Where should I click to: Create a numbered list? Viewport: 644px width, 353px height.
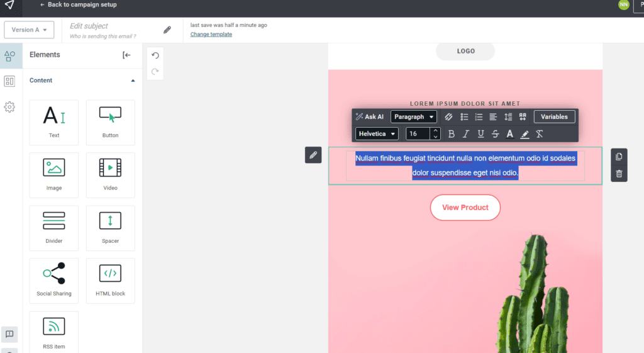click(x=479, y=117)
